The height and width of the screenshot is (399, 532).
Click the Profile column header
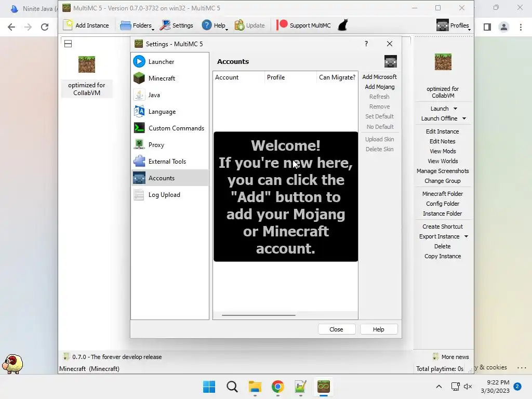pos(290,77)
